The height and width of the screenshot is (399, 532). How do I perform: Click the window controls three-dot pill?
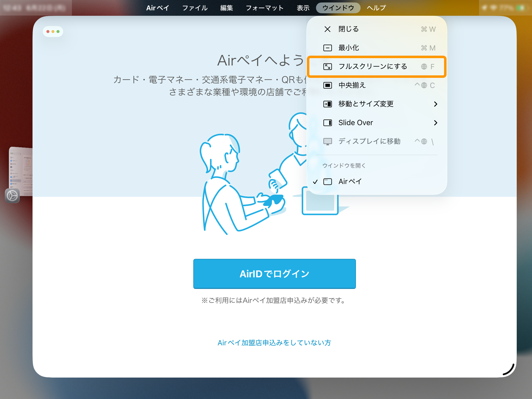click(x=53, y=32)
